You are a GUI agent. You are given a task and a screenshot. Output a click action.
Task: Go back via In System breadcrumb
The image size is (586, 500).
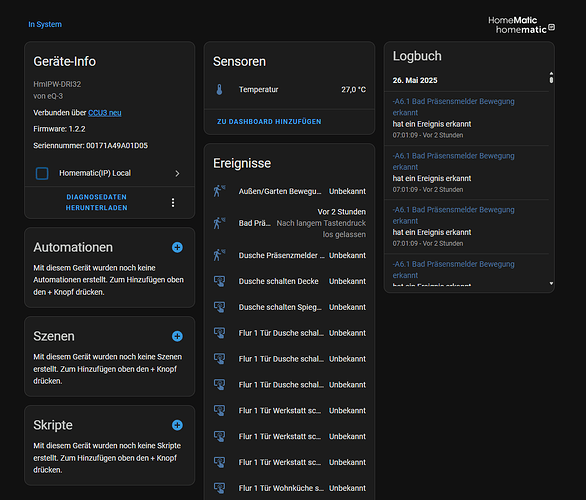(x=45, y=24)
